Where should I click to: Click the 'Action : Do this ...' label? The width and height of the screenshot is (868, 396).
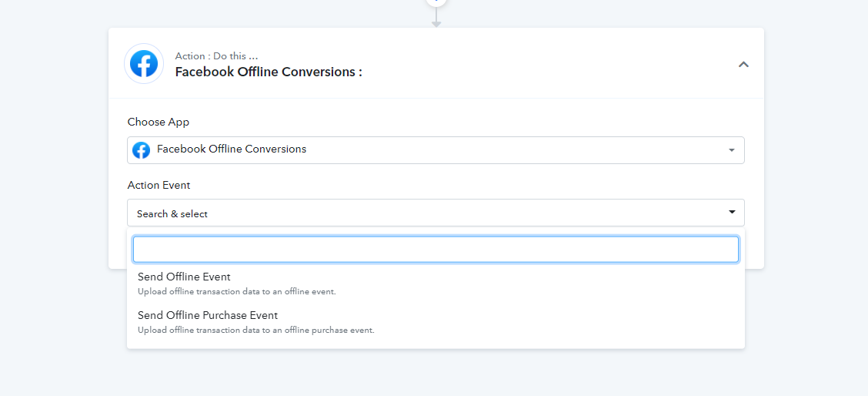[x=216, y=56]
